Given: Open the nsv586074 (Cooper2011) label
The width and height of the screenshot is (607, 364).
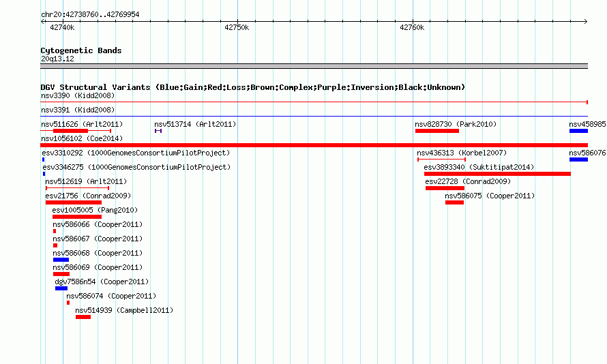Looking at the screenshot, I should pyautogui.click(x=111, y=296).
